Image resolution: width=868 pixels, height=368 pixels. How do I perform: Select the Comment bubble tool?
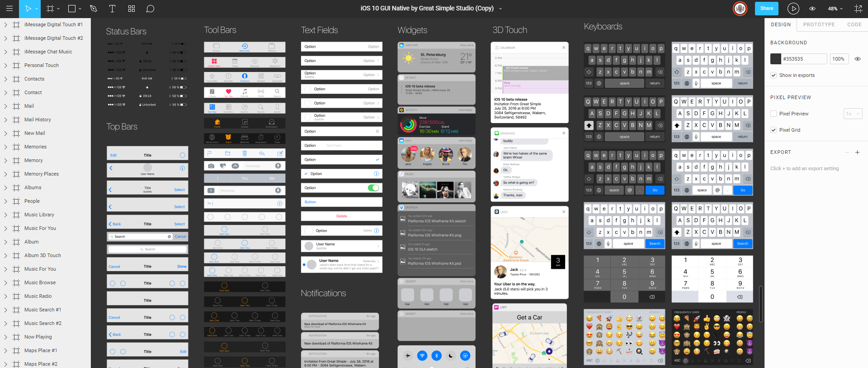point(151,9)
